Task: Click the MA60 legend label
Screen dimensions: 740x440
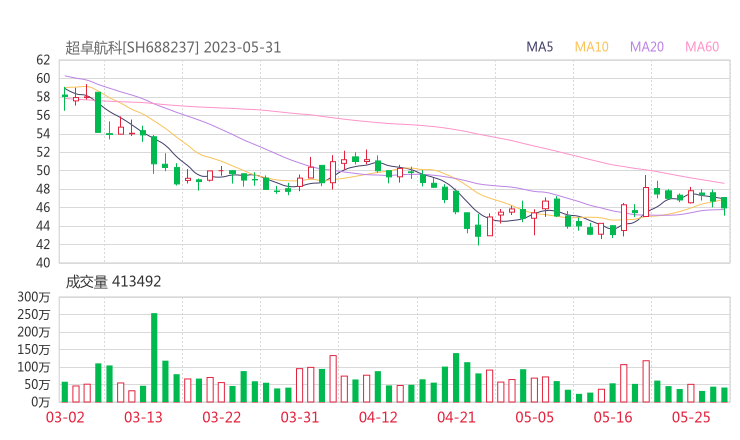Action: 702,47
